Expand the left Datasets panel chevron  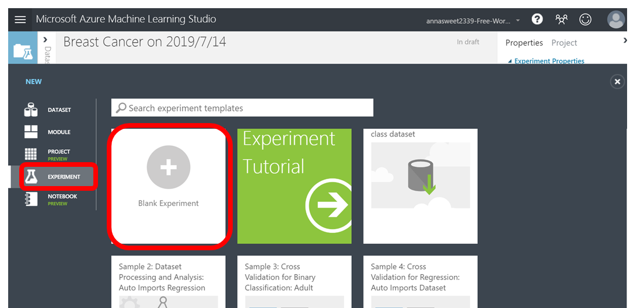pos(45,40)
